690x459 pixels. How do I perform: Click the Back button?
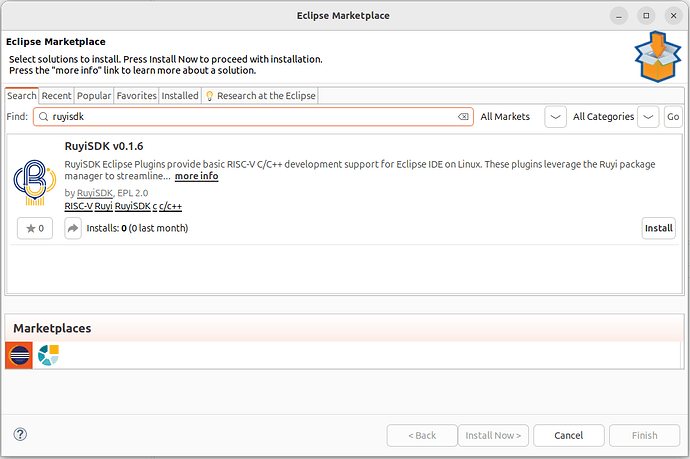click(x=422, y=436)
